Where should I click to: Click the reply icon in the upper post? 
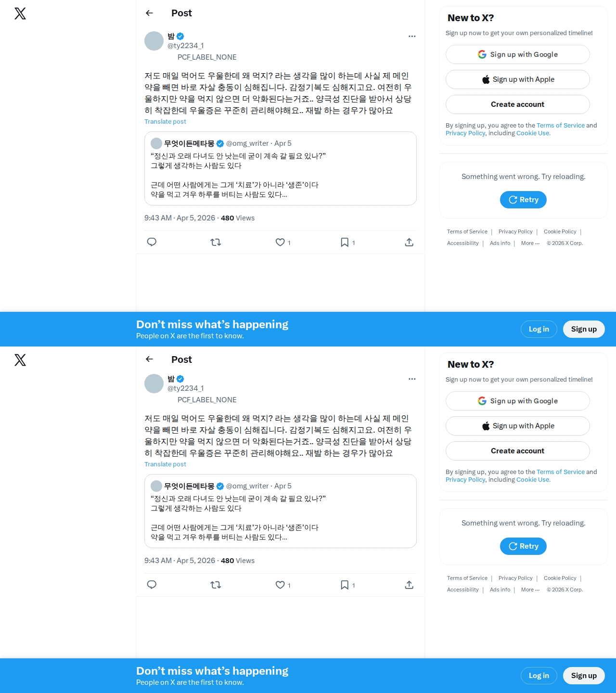152,242
